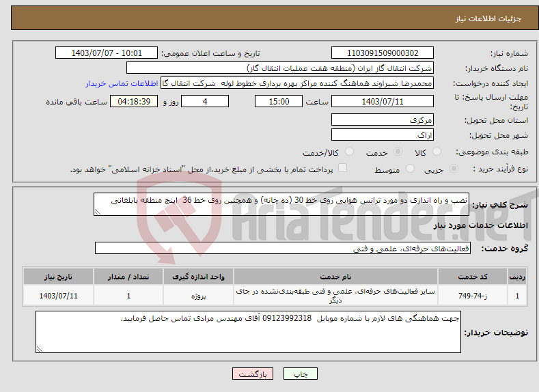Viewport: 539px width, 392px height.
Task: Select the جزیی purchase type radio
Action: 454,169
